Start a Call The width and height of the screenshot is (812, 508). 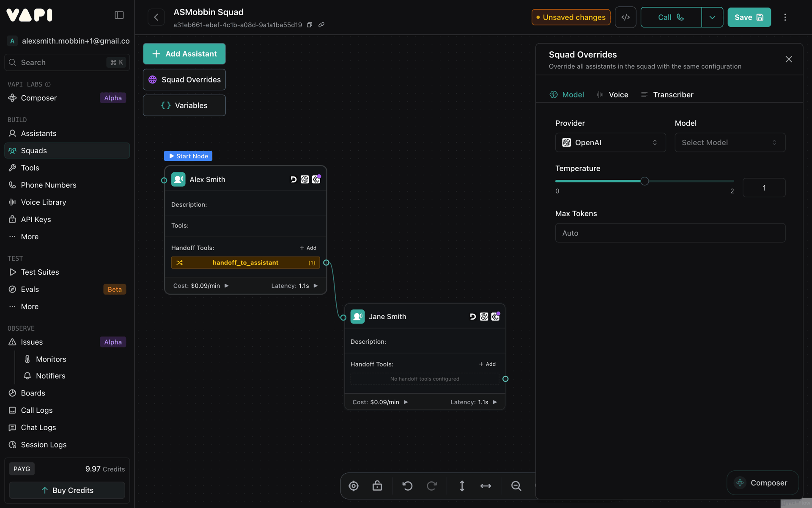pyautogui.click(x=671, y=17)
